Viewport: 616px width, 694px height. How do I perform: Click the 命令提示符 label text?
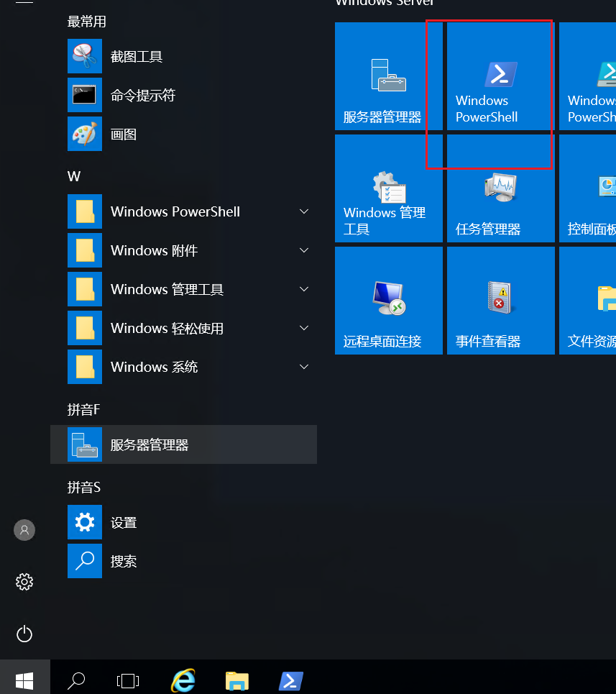[143, 95]
